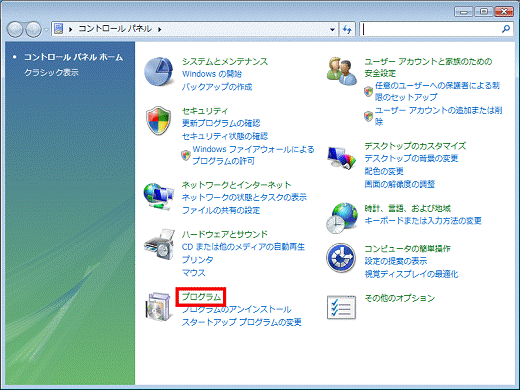Open セキュリティ状態の確認 link
520x390 pixels.
pos(225,136)
